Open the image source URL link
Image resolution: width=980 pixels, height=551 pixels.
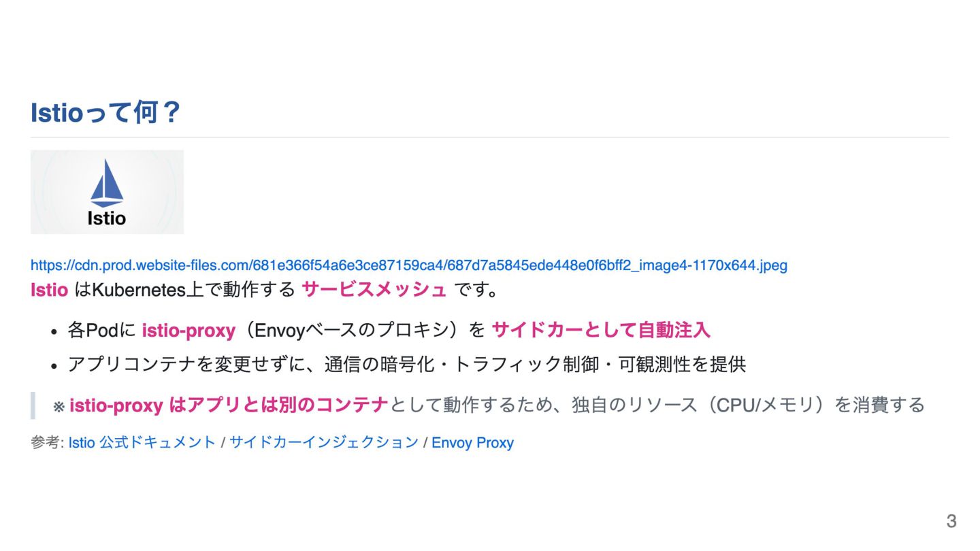(x=408, y=265)
